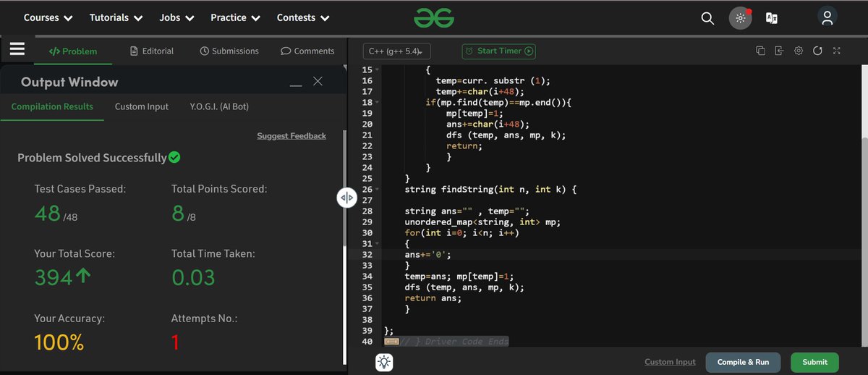This screenshot has width=868, height=375.
Task: Click the Suggest Feedback link
Action: (x=292, y=136)
